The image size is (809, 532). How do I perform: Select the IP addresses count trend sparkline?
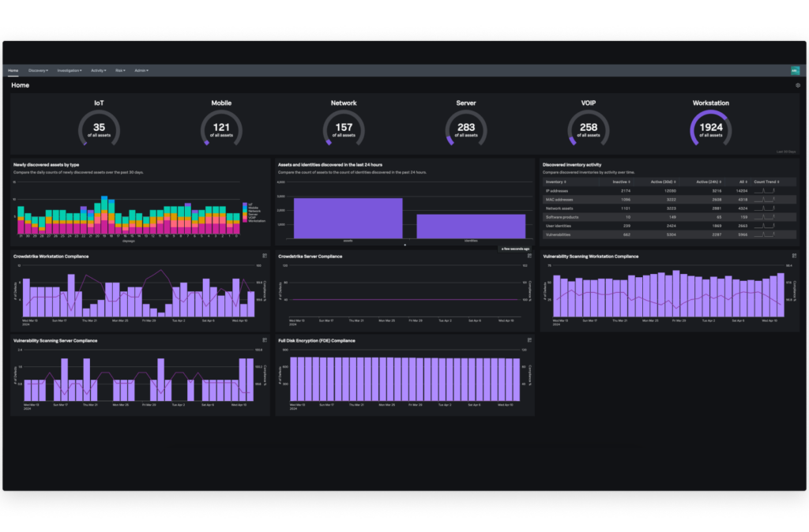(x=764, y=191)
